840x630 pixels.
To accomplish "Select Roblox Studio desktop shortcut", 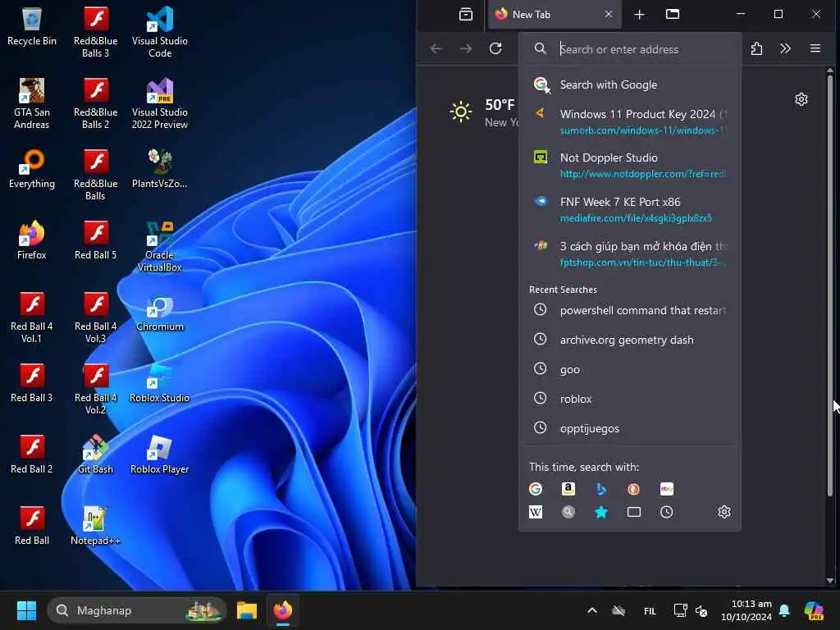I will [160, 384].
